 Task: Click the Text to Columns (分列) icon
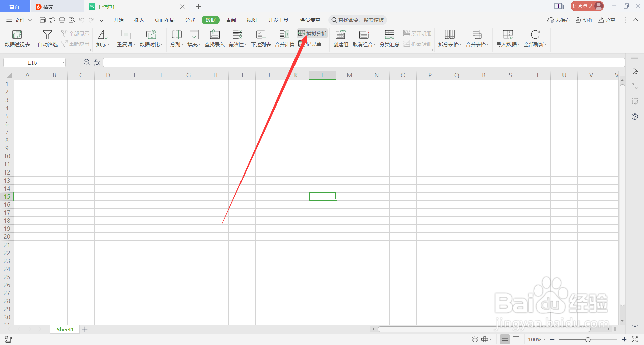pos(176,34)
